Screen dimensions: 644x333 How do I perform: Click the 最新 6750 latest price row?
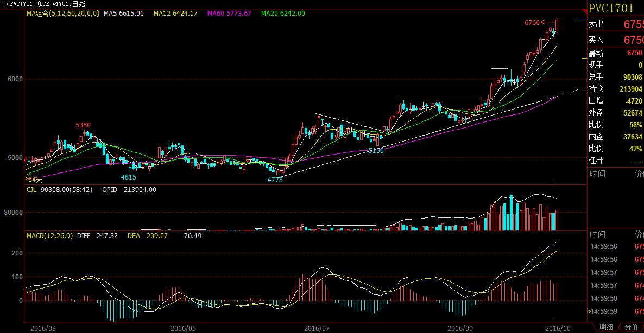point(616,53)
